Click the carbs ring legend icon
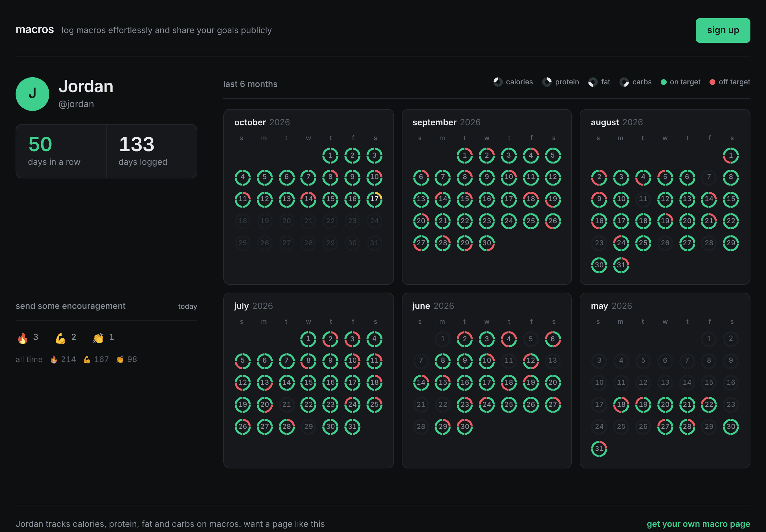 pos(624,82)
